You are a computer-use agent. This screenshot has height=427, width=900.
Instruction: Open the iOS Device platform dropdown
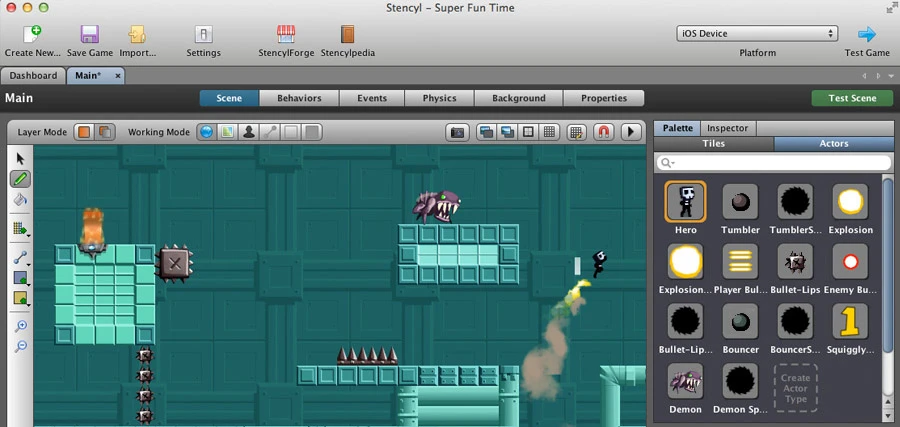pyautogui.click(x=757, y=33)
